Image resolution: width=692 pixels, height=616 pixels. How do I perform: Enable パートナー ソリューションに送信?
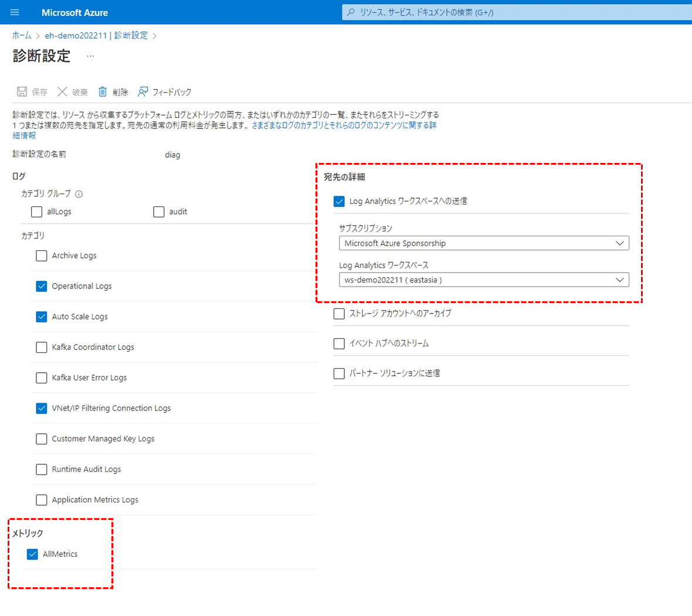tap(339, 373)
